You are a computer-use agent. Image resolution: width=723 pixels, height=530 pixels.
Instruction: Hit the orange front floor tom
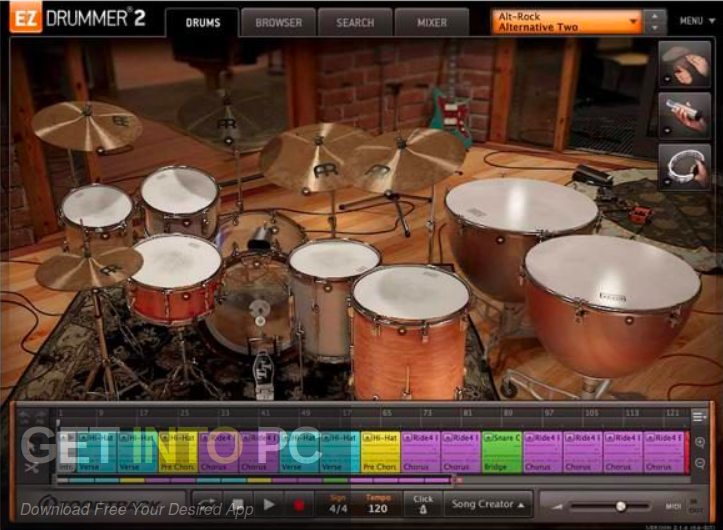[410, 295]
